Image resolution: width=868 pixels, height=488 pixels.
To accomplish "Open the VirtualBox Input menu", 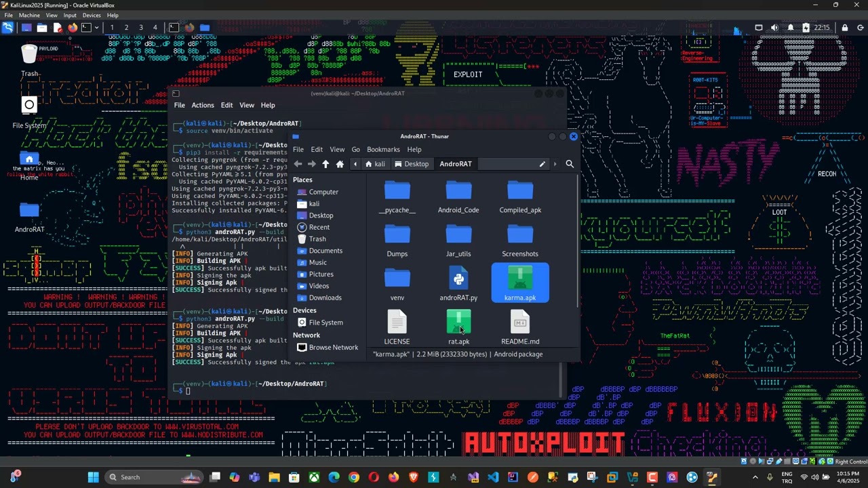I will (70, 15).
